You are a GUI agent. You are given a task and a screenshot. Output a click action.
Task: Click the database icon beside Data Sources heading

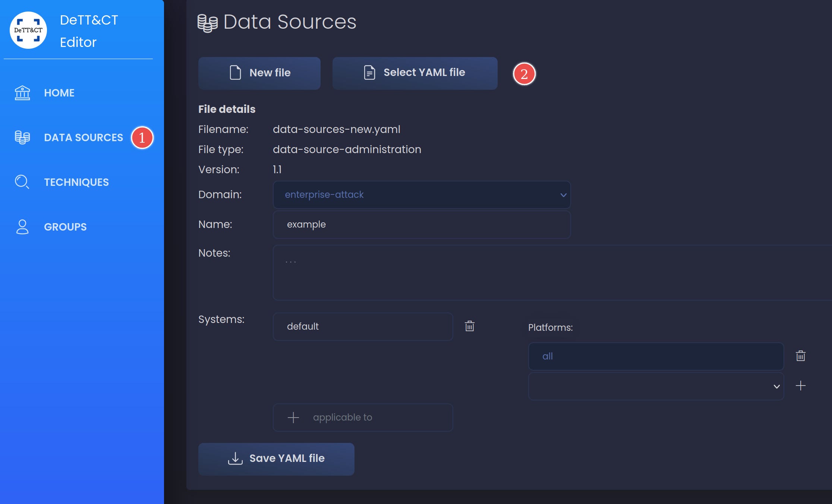tap(207, 22)
